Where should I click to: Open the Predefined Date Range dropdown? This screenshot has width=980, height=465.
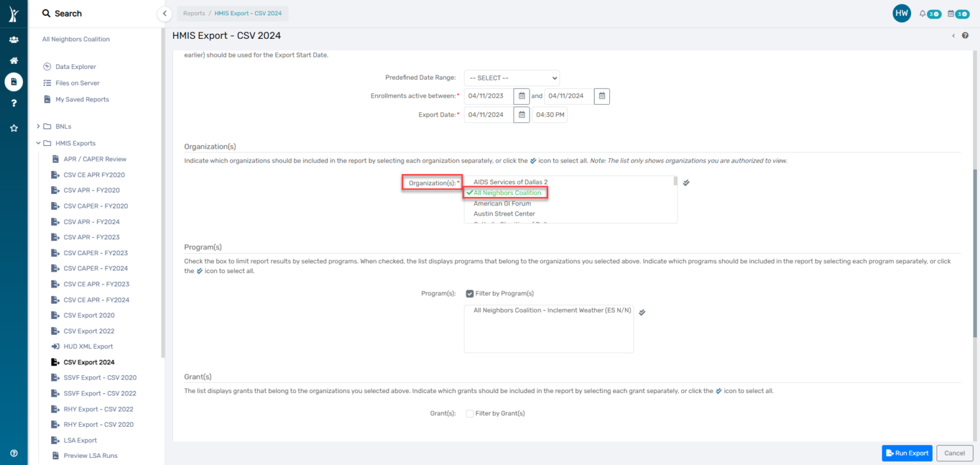511,78
